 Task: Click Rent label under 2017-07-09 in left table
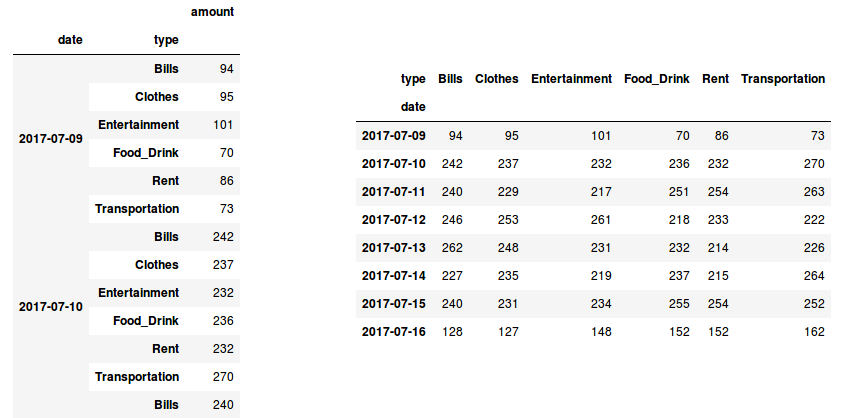click(x=166, y=181)
